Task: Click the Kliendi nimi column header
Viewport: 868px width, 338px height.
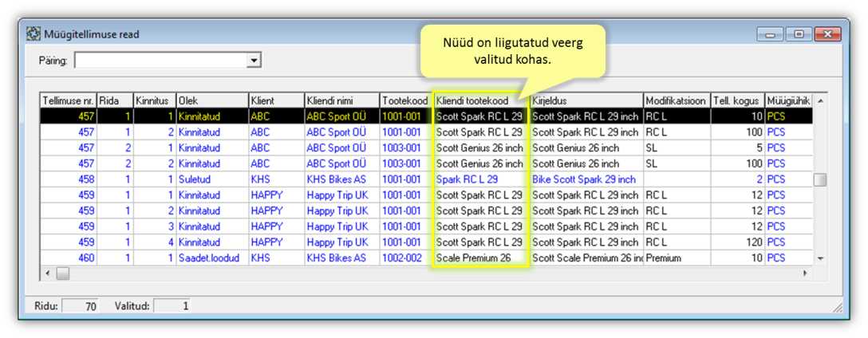Action: click(x=341, y=100)
